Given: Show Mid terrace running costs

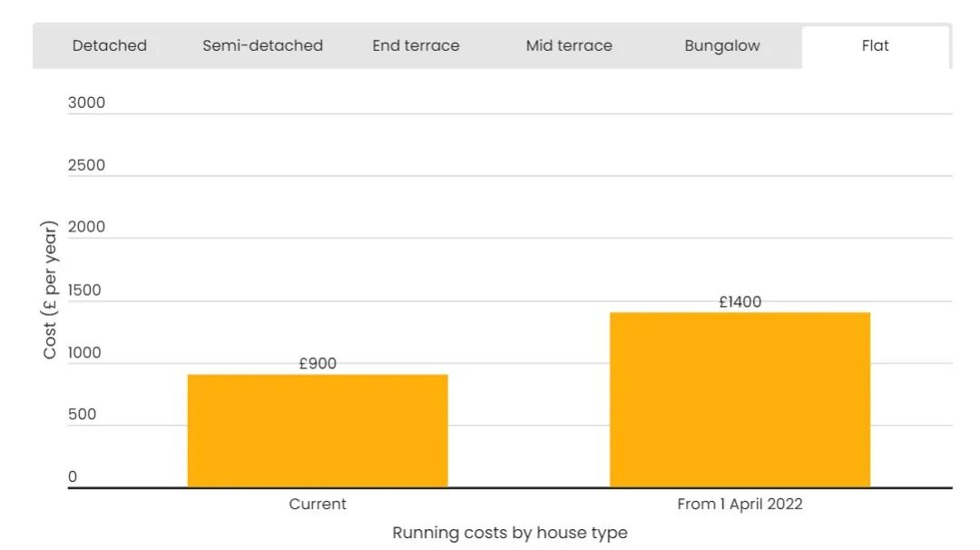Looking at the screenshot, I should coord(569,45).
